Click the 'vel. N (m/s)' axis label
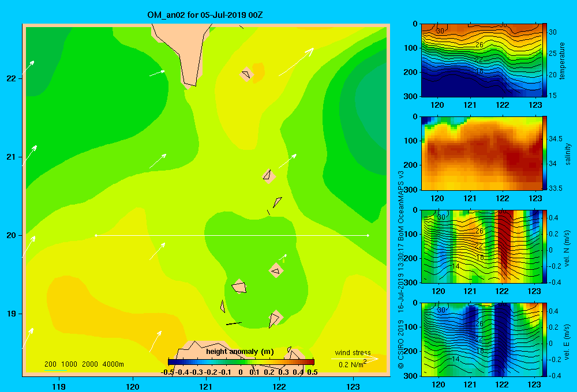 567,248
